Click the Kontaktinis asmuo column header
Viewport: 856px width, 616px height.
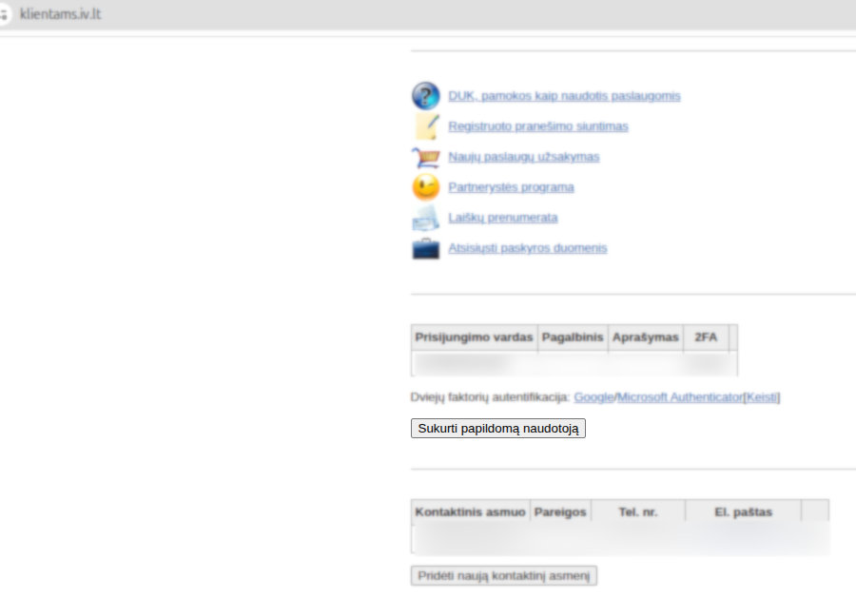tap(470, 512)
